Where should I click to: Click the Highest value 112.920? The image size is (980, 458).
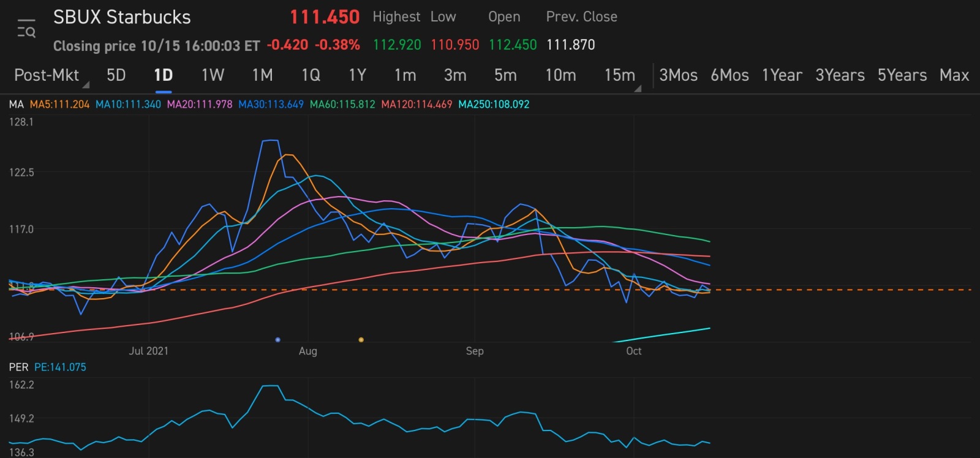click(397, 45)
